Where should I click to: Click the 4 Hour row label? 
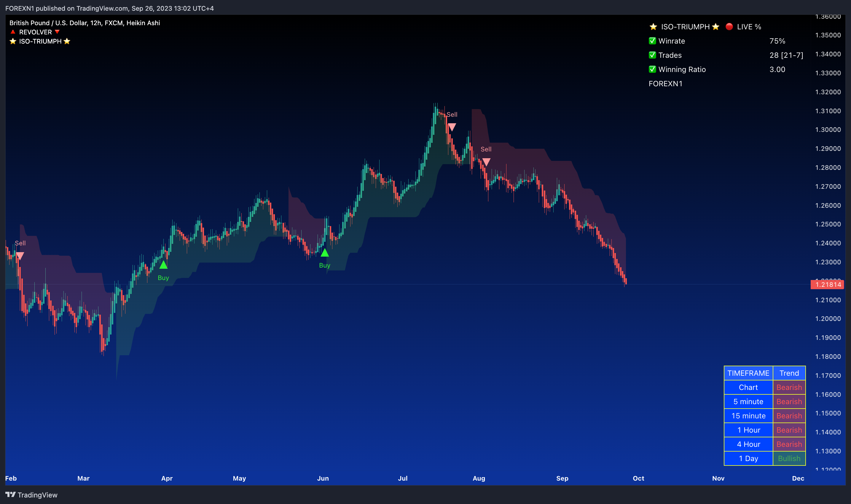pos(748,444)
